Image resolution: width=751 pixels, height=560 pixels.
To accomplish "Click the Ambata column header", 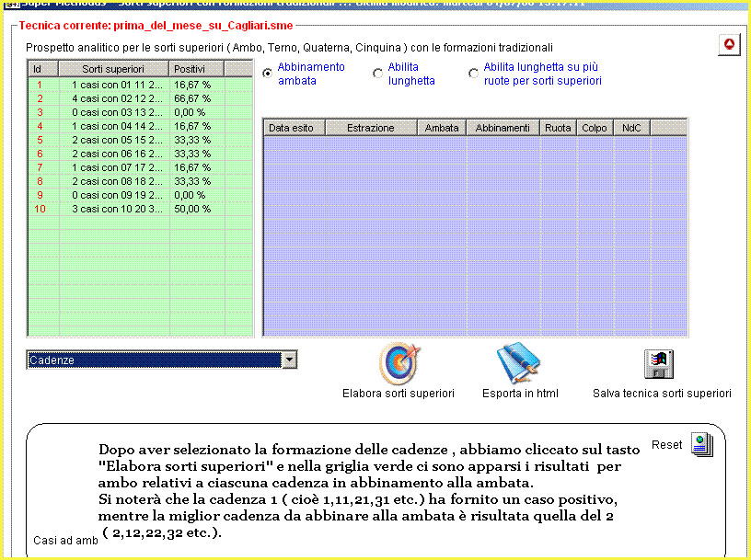I will click(442, 128).
